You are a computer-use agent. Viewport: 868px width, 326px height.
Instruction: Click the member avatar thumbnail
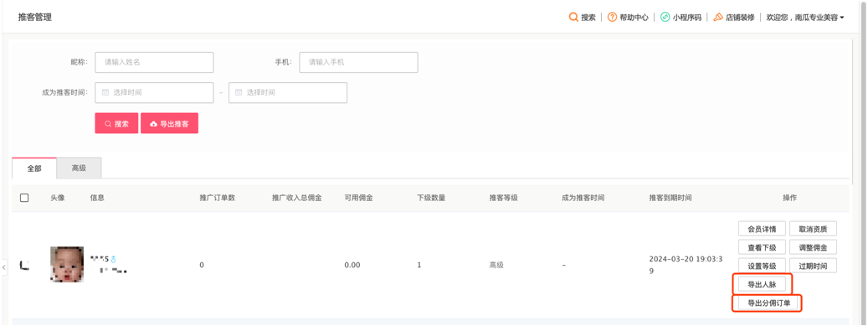click(x=67, y=265)
